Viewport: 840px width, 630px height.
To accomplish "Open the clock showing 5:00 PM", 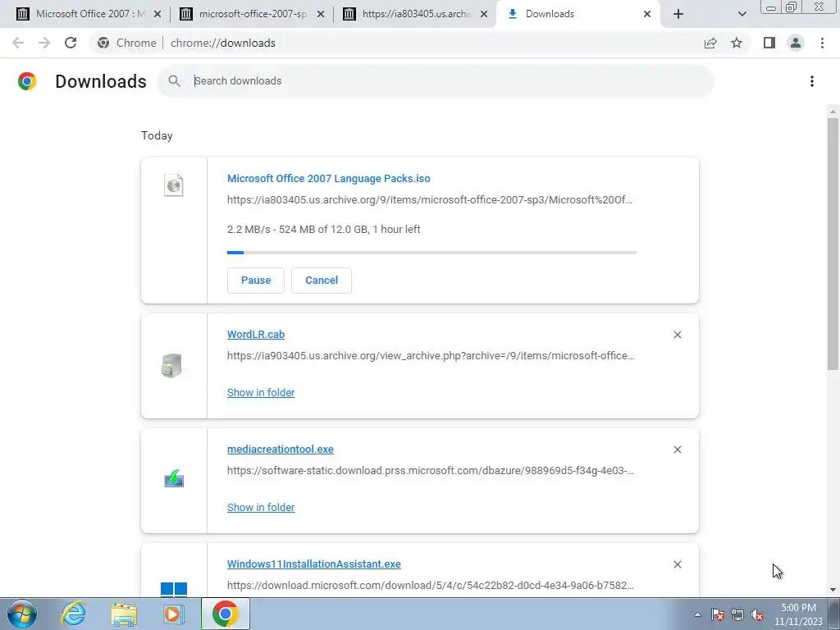I will click(798, 614).
